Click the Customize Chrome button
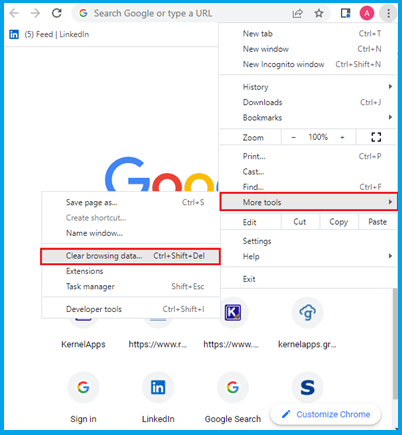Image resolution: width=402 pixels, height=435 pixels. pos(326,414)
